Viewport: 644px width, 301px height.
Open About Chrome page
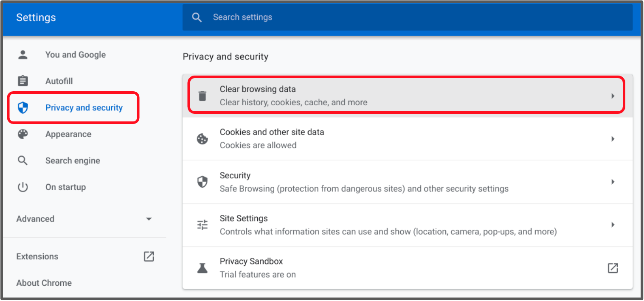pyautogui.click(x=44, y=283)
